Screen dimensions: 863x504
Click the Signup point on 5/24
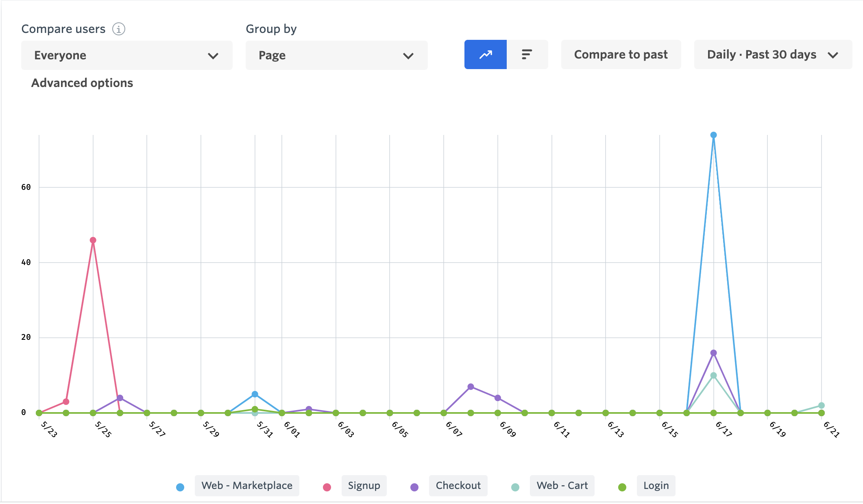[66, 402]
